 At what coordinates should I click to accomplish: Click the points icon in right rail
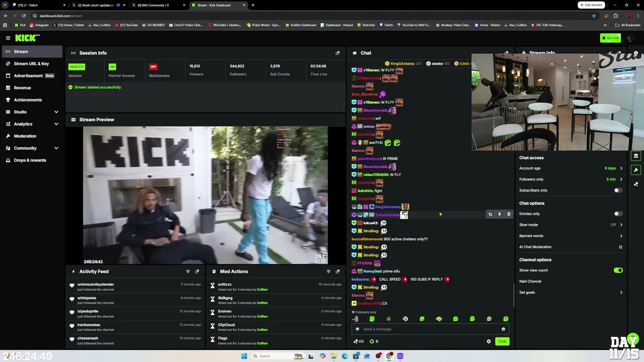tap(636, 184)
